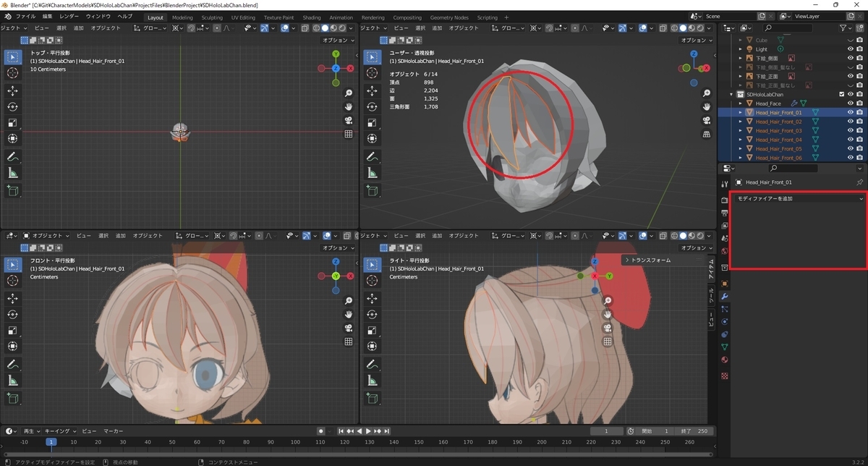Open the Material properties tab

[725, 360]
